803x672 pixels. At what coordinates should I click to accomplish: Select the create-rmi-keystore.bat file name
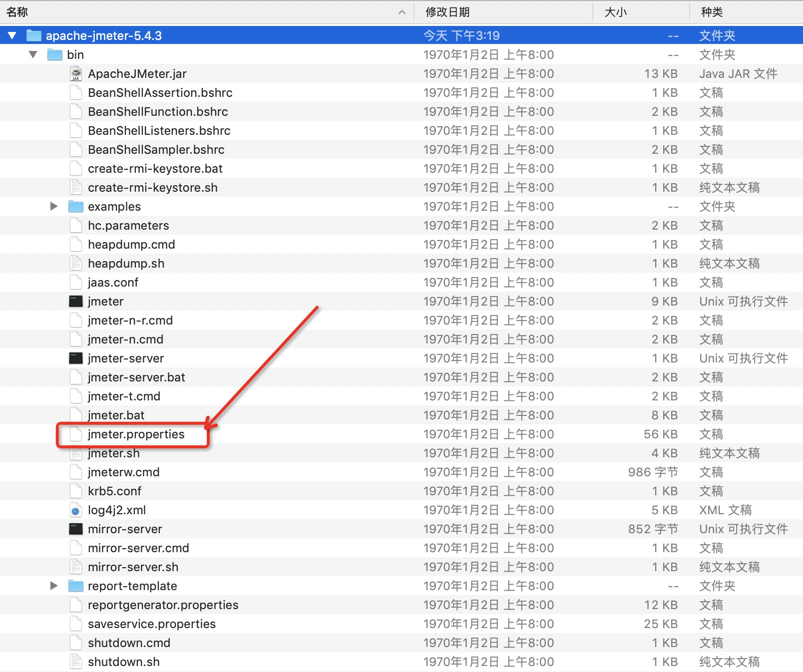(x=155, y=169)
